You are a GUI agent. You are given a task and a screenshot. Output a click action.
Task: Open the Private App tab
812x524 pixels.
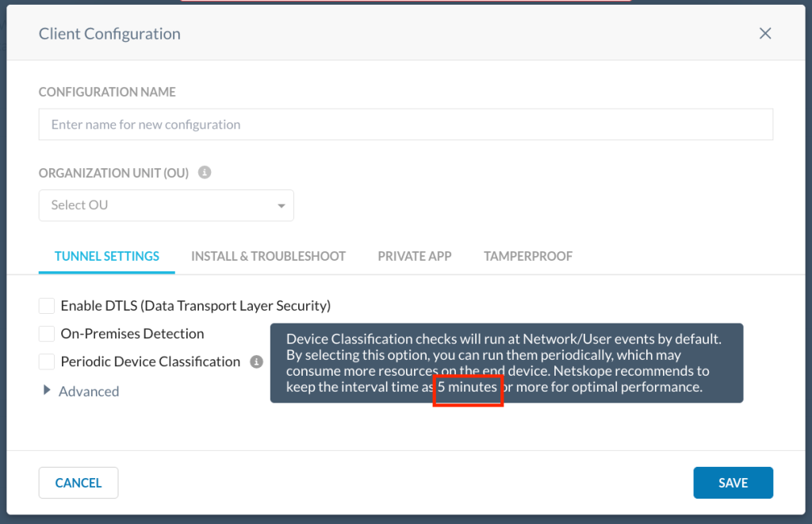coord(414,256)
